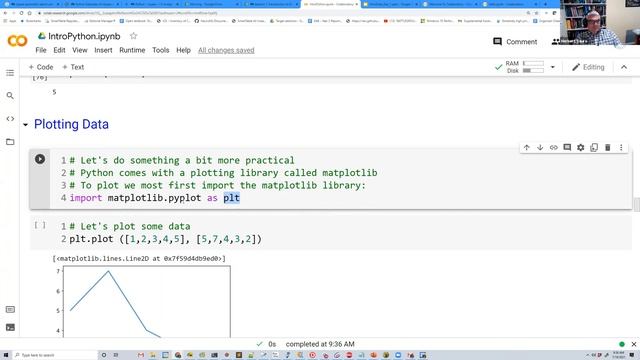Open the Help menu
Screen dimensions: 640x360
coord(183,50)
